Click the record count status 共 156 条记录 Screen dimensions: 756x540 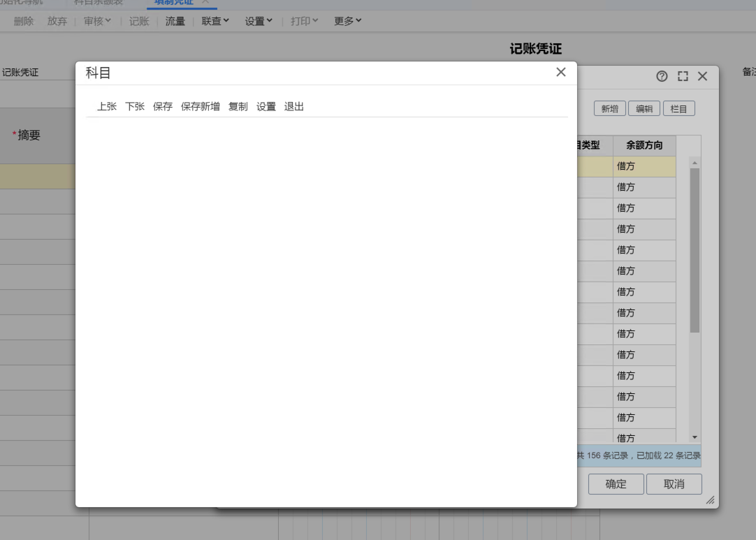(x=603, y=455)
